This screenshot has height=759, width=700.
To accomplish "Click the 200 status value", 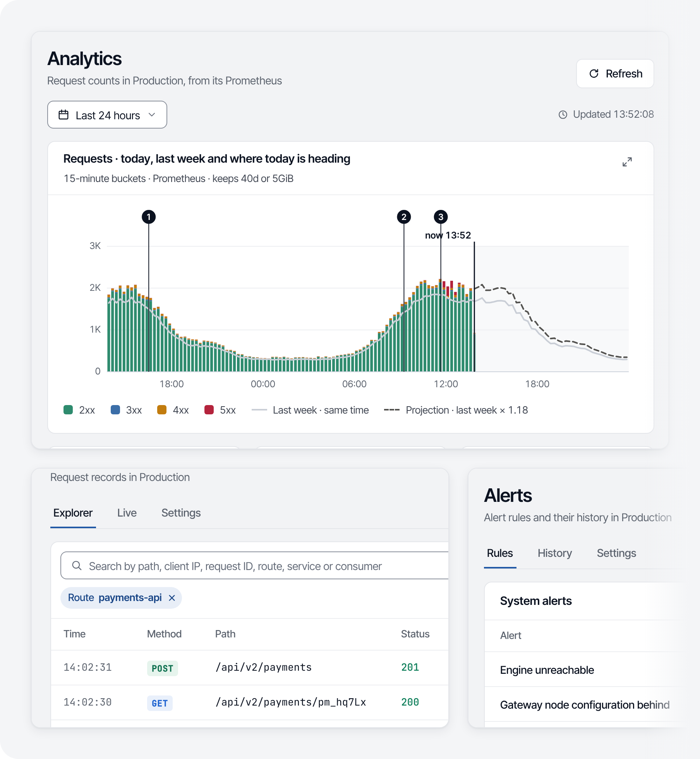I will pyautogui.click(x=410, y=702).
